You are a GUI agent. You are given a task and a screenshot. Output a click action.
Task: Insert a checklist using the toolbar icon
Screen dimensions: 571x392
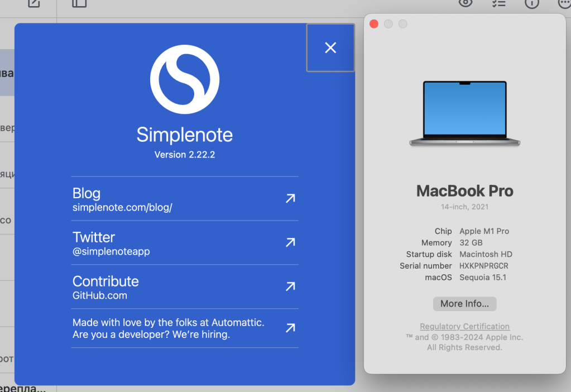click(x=498, y=3)
